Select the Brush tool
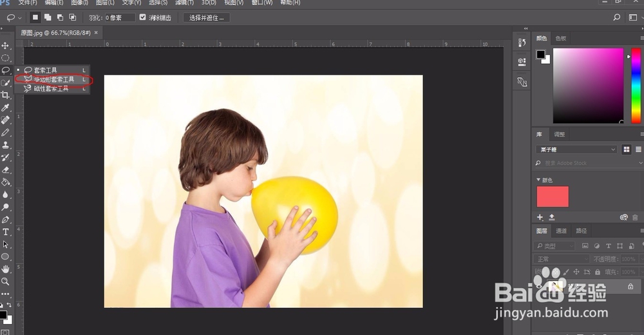 [x=5, y=132]
